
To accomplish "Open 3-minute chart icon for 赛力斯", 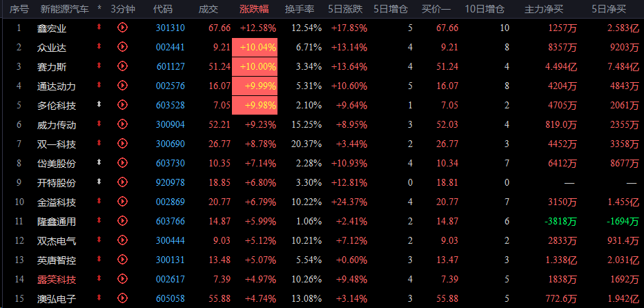I will coord(122,66).
